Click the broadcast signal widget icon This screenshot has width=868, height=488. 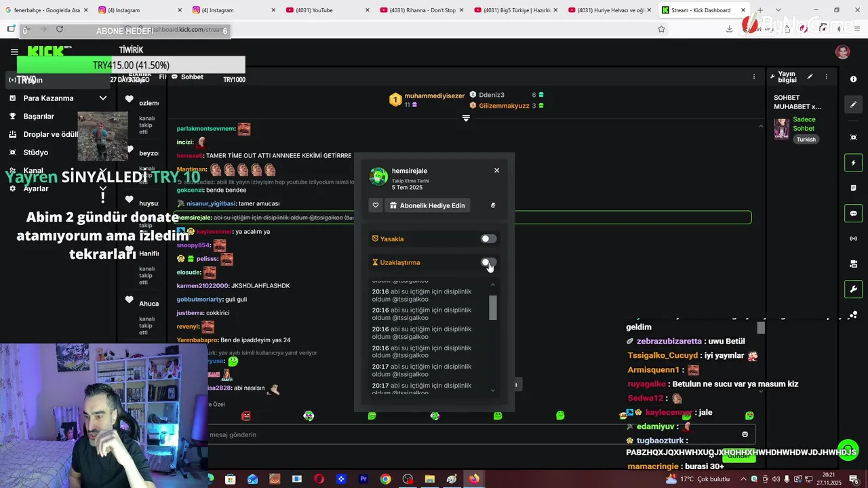tap(853, 239)
